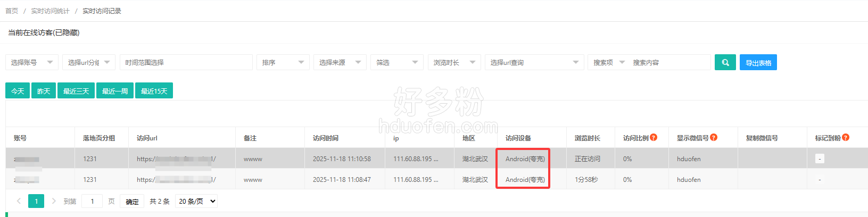
Task: Navigate to 首页 breadcrumb
Action: click(x=12, y=11)
